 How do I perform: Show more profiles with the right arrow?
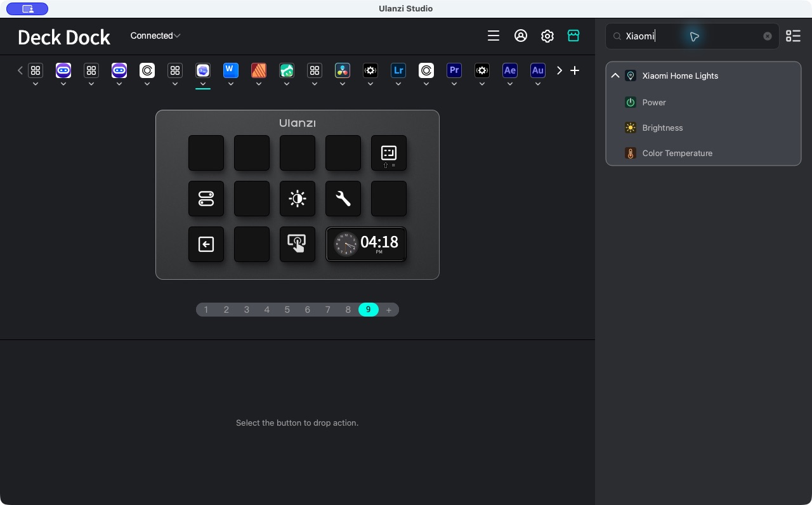[x=560, y=70]
